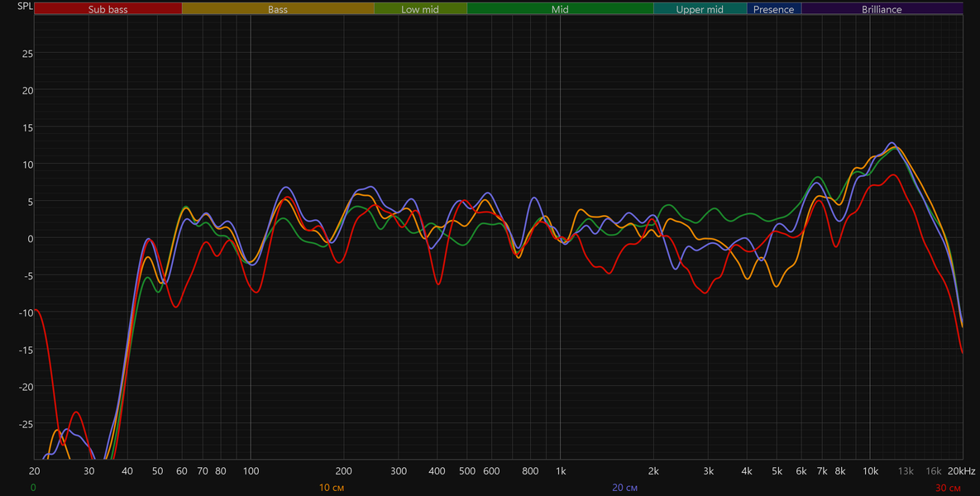Toggle the red 30 см trace legend
The image size is (980, 496).
[948, 487]
